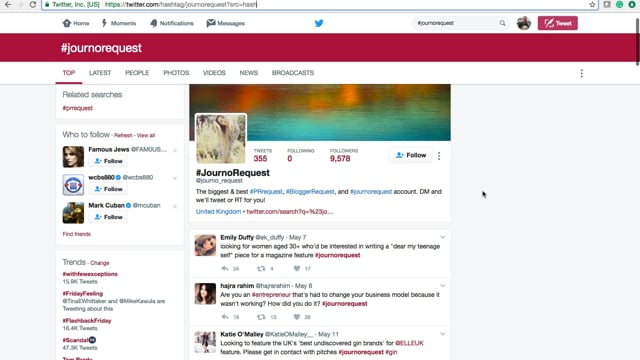Open the Home navigation item
The height and width of the screenshot is (360, 640).
(76, 23)
